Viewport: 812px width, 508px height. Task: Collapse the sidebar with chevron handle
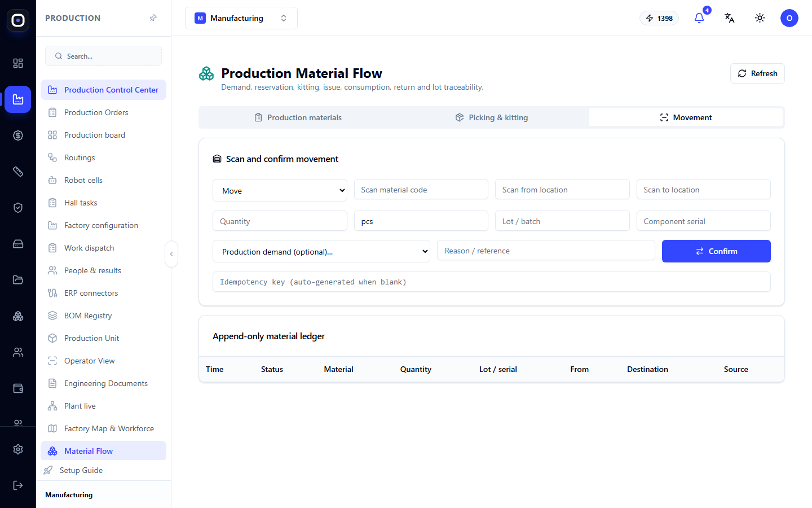click(171, 254)
